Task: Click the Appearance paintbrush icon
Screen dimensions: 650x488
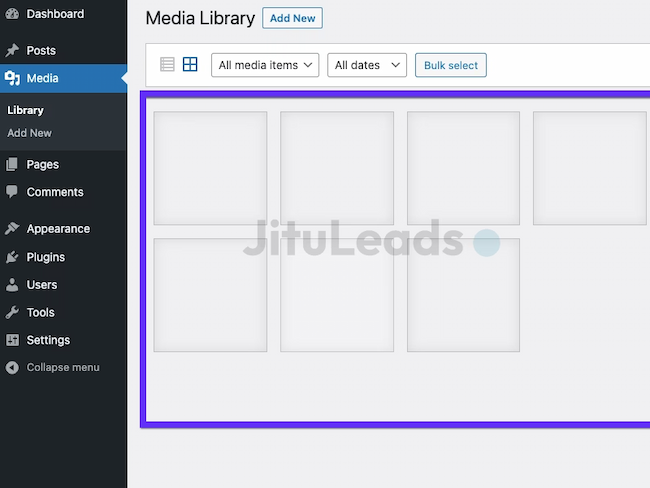Action: (x=12, y=229)
